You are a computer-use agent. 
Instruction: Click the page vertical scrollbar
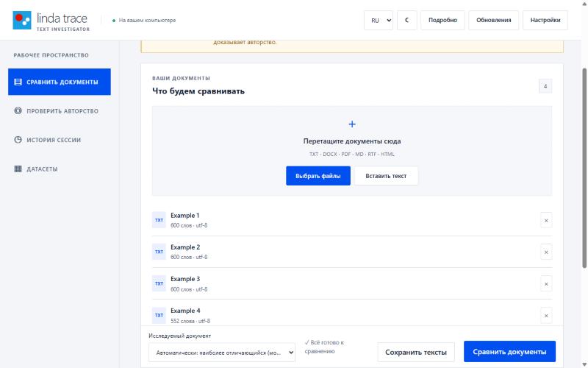584,168
